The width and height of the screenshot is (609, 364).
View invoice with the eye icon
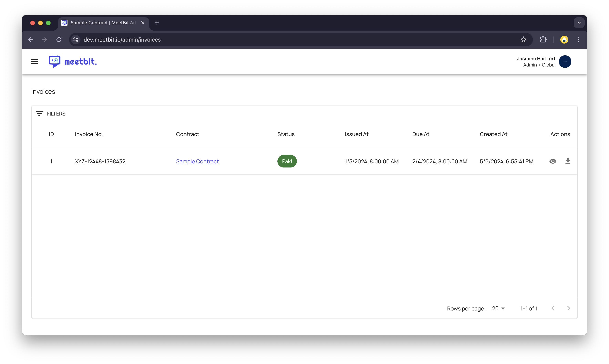[x=552, y=161]
